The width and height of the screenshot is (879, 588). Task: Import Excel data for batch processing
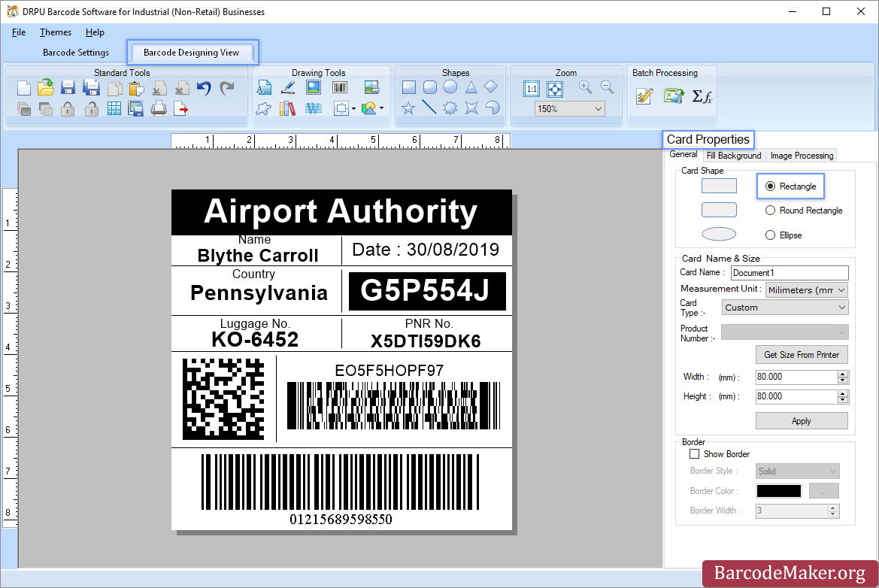coord(674,96)
